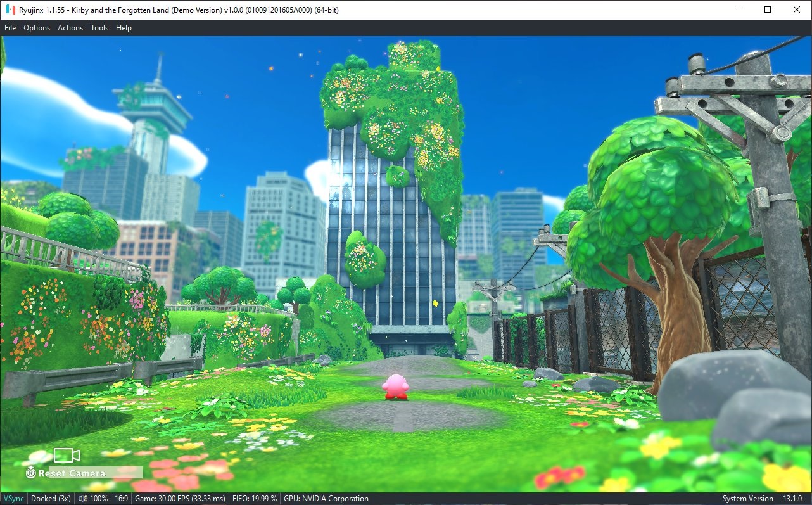
Task: Maximize the Ryujinx window
Action: [768, 10]
